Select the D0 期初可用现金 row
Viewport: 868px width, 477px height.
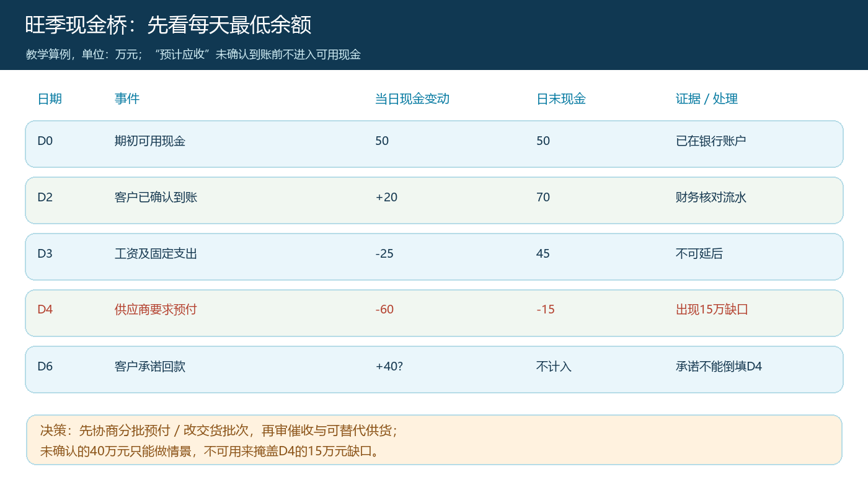click(434, 144)
